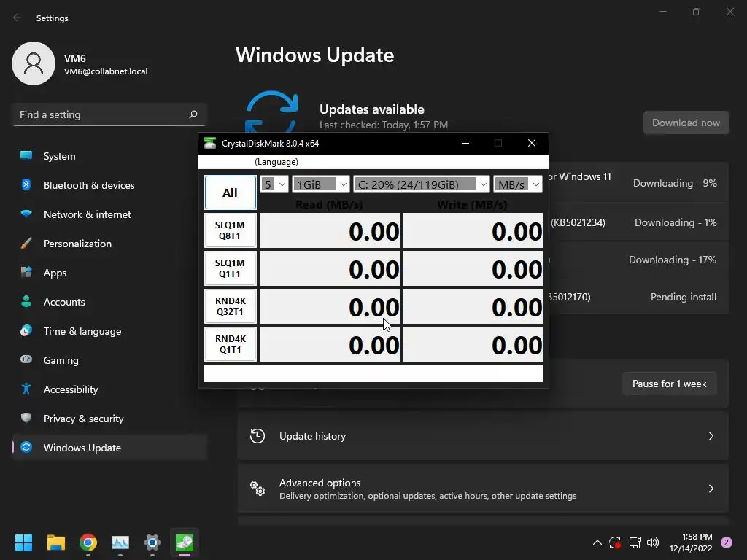Click the network tray icon
The image size is (747, 560).
pos(635,542)
